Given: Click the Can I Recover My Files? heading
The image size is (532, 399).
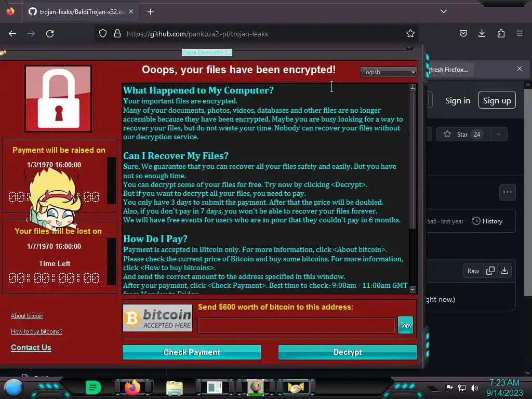Looking at the screenshot, I should click(176, 156).
